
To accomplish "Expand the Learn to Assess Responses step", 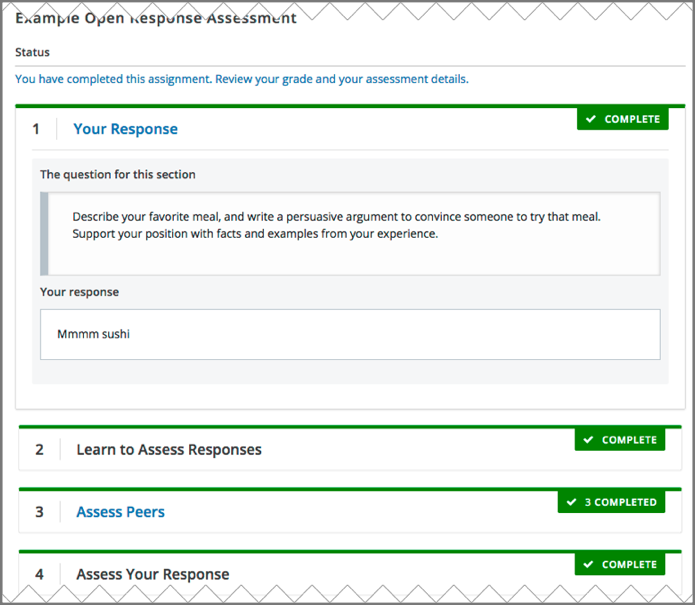I will [169, 450].
